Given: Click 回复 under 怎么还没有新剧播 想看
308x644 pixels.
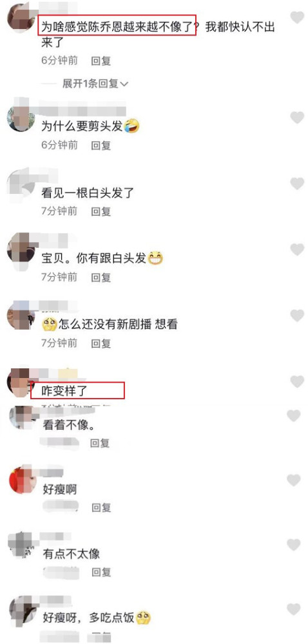Looking at the screenshot, I should click(101, 343).
